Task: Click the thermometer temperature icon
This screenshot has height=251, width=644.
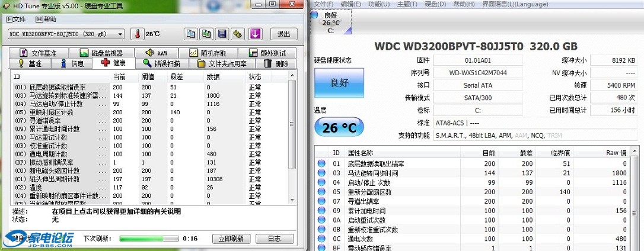Action: [x=138, y=34]
